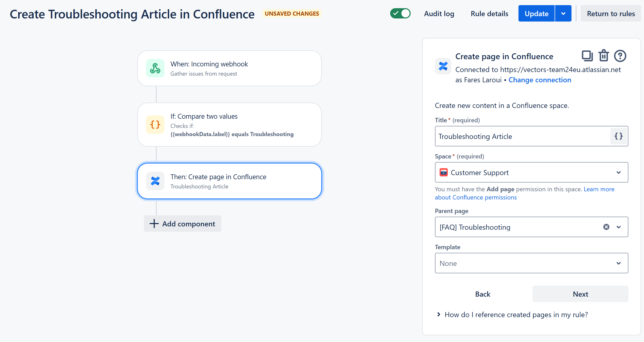The width and height of the screenshot is (644, 342).
Task: Click the curly braces condition icon
Action: click(155, 125)
